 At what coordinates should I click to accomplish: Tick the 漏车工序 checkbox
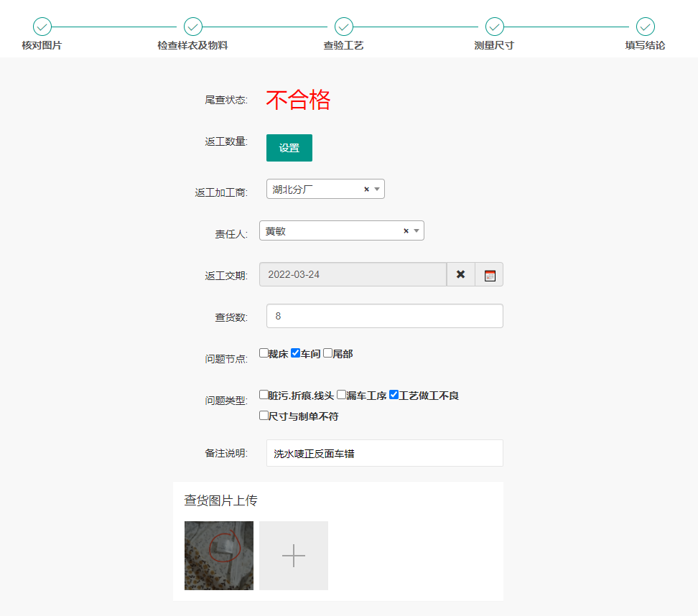click(x=341, y=395)
